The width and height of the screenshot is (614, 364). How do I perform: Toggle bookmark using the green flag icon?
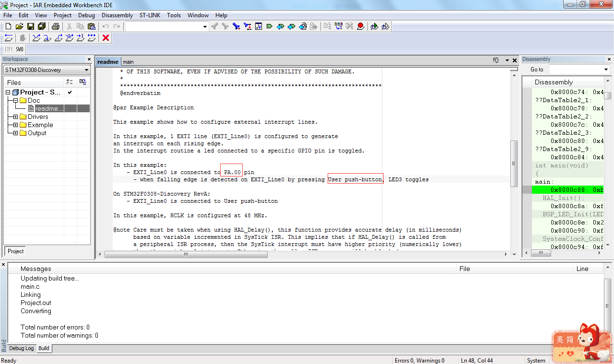pos(270,26)
